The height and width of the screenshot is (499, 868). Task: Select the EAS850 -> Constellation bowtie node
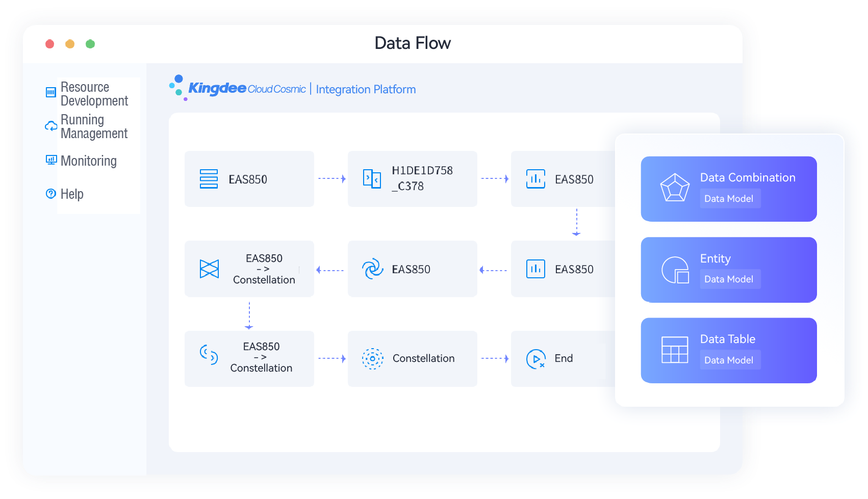coord(249,269)
